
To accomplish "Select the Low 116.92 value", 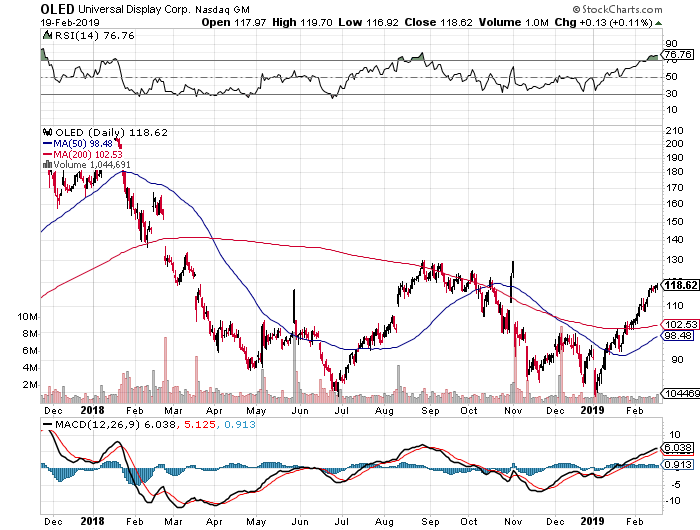I will pyautogui.click(x=368, y=22).
